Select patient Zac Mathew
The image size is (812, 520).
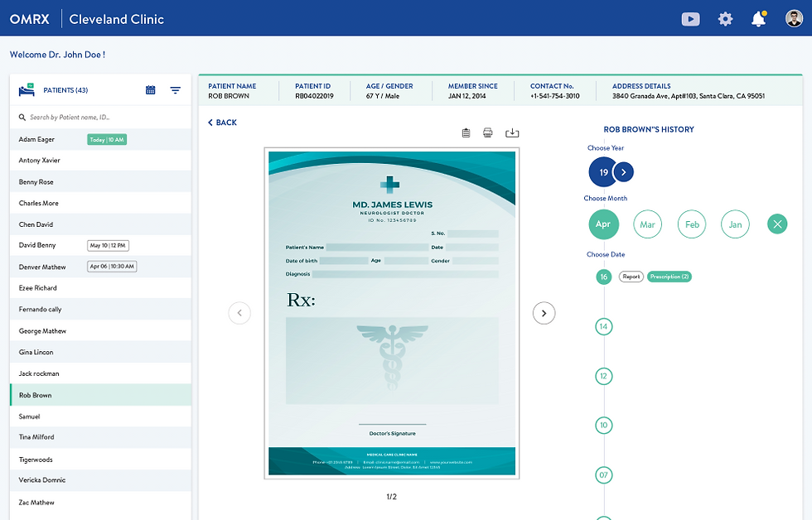(100, 503)
